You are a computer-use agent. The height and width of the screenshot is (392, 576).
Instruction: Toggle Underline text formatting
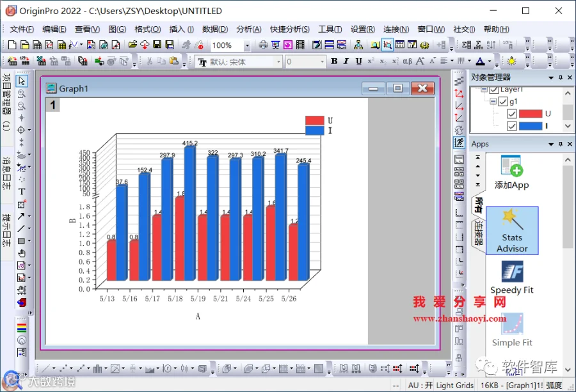pyautogui.click(x=358, y=61)
